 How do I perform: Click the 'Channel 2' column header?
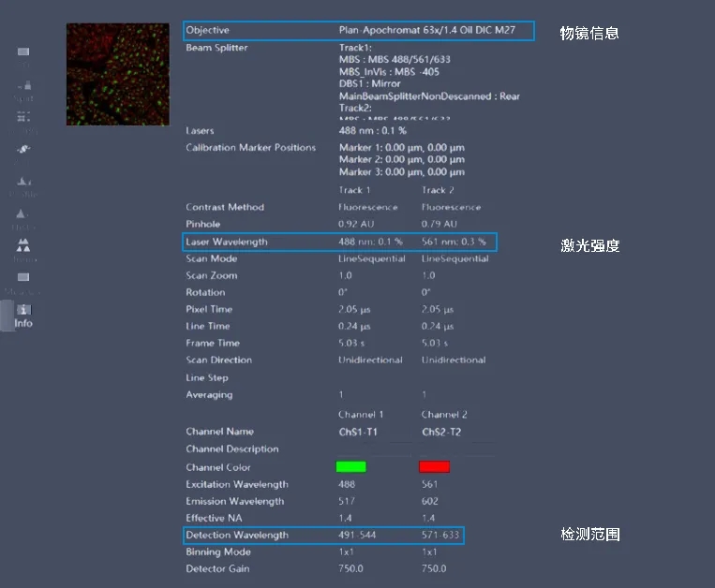[x=444, y=415]
